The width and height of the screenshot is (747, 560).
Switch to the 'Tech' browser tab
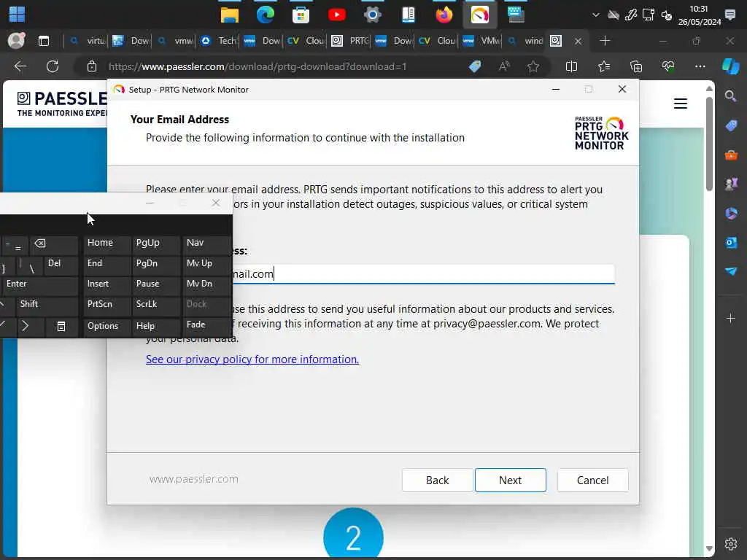(219, 41)
